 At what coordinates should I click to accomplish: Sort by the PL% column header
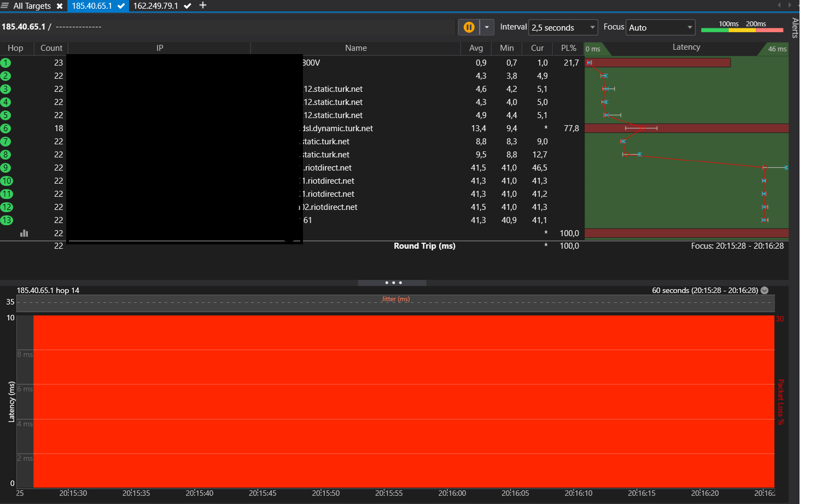point(568,48)
